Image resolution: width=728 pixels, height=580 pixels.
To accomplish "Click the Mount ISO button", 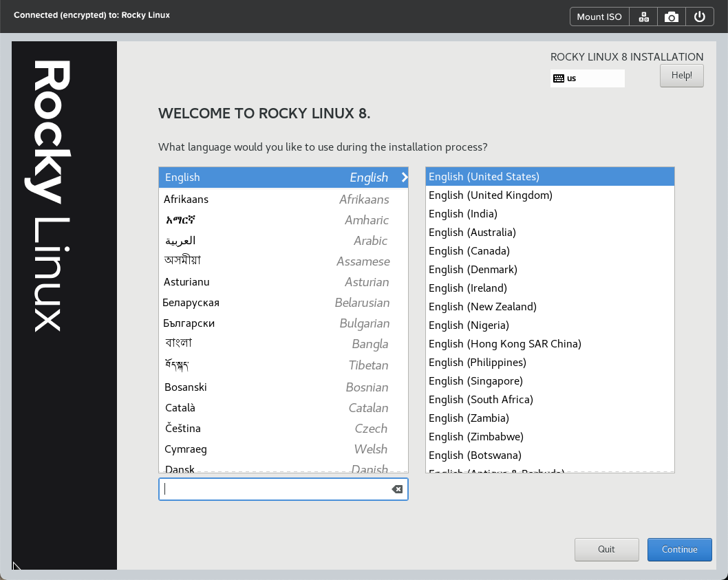I will coord(599,16).
